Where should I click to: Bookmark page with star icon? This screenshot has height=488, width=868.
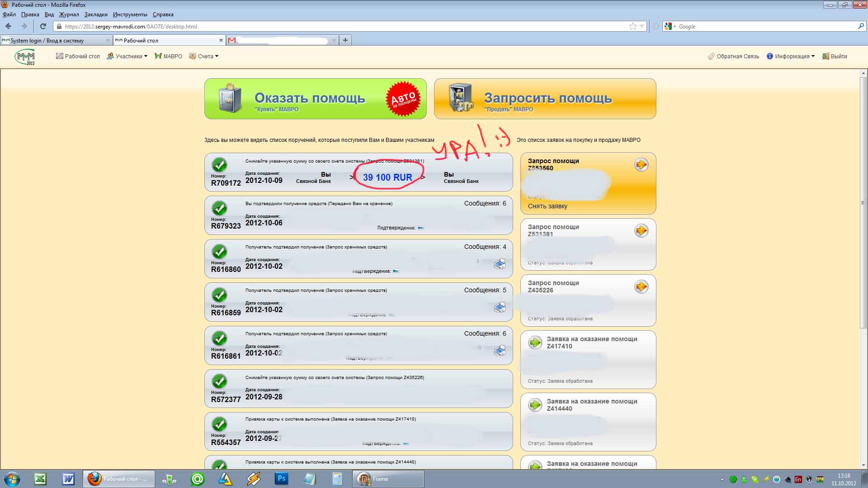632,26
